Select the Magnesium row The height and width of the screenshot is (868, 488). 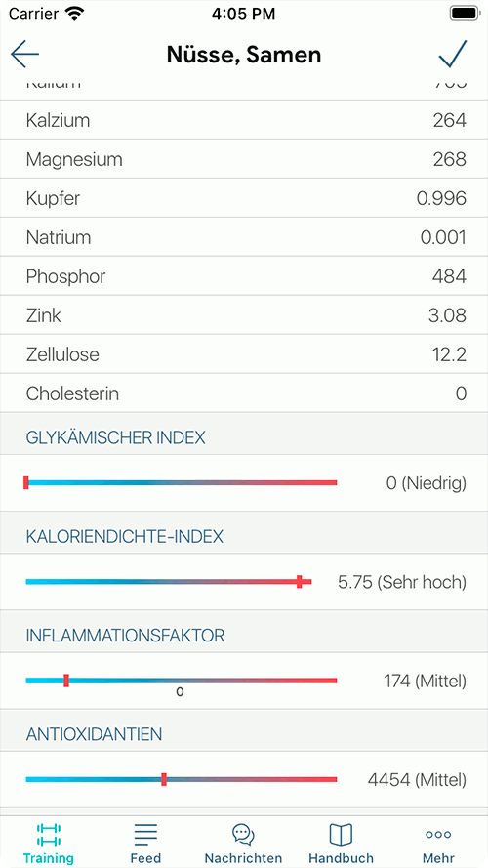click(244, 159)
